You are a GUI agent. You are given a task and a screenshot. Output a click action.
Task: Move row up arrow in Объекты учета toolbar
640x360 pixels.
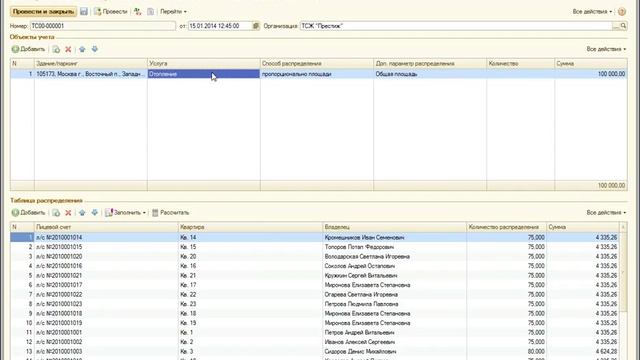[x=82, y=49]
